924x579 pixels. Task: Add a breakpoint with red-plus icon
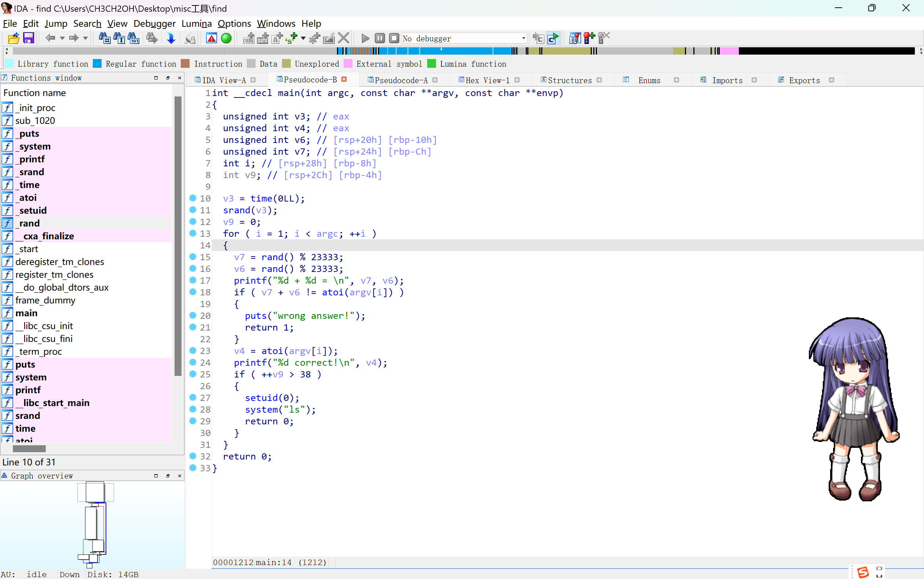click(589, 38)
